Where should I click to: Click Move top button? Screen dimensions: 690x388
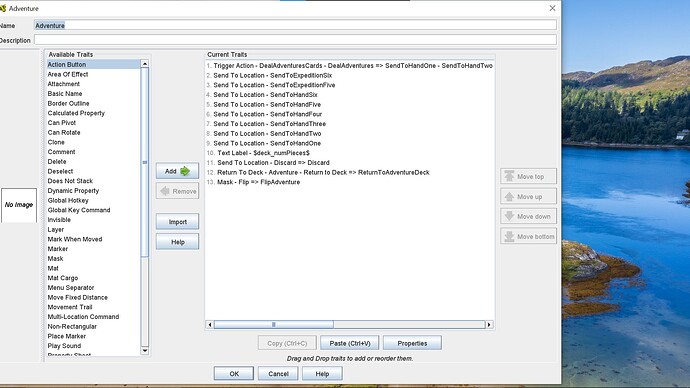tap(529, 176)
